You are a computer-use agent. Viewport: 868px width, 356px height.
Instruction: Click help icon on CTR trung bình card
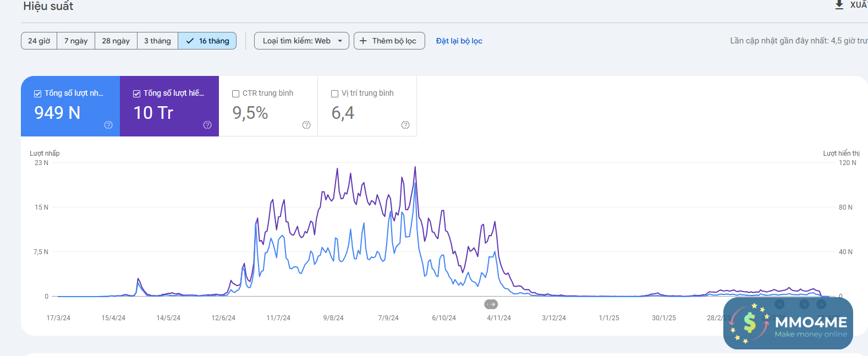(306, 125)
